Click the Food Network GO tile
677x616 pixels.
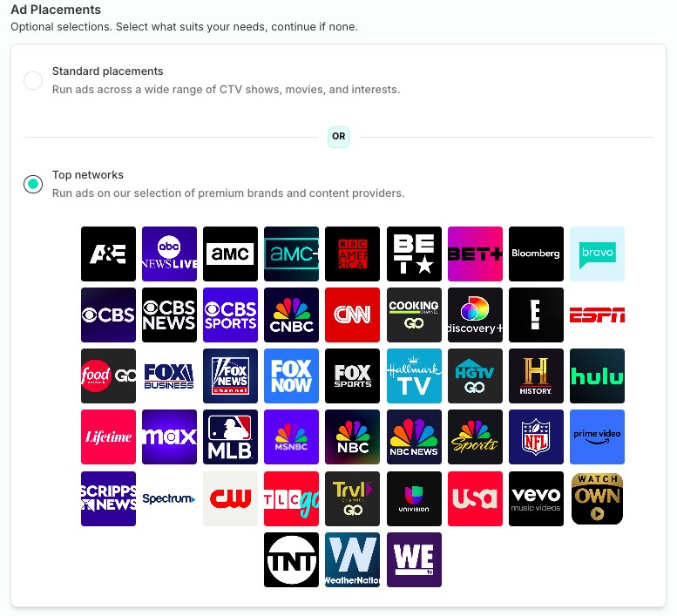pyautogui.click(x=108, y=376)
